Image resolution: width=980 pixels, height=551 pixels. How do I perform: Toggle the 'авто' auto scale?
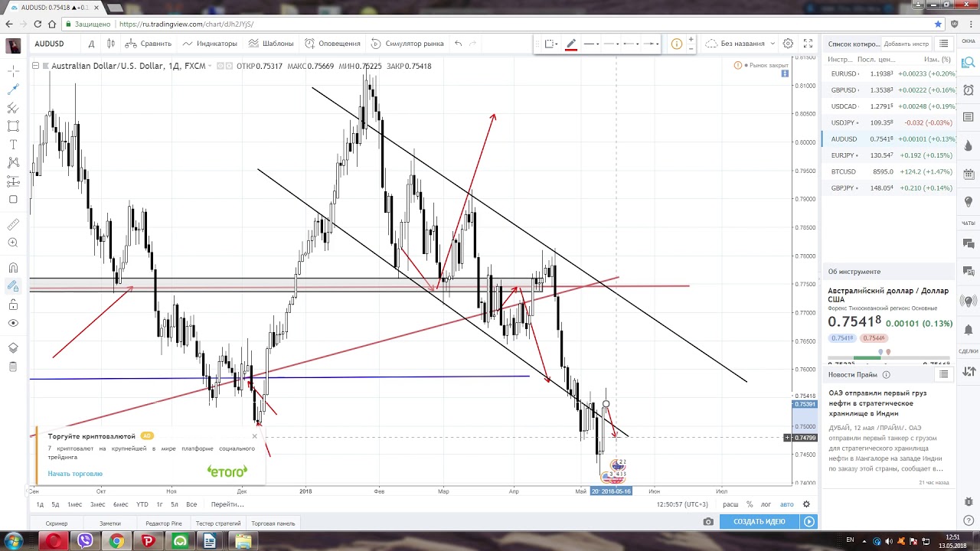click(786, 504)
